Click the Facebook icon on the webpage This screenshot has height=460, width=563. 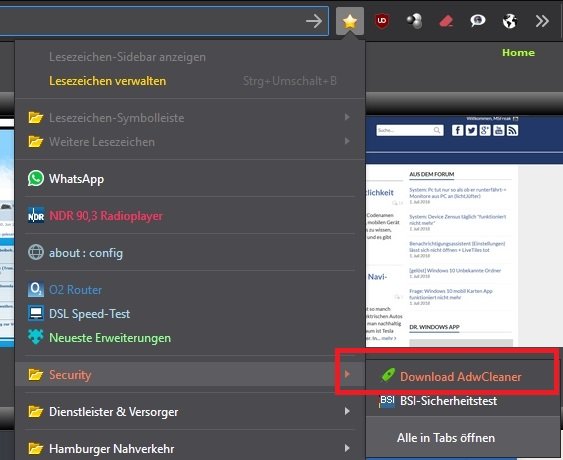[457, 130]
